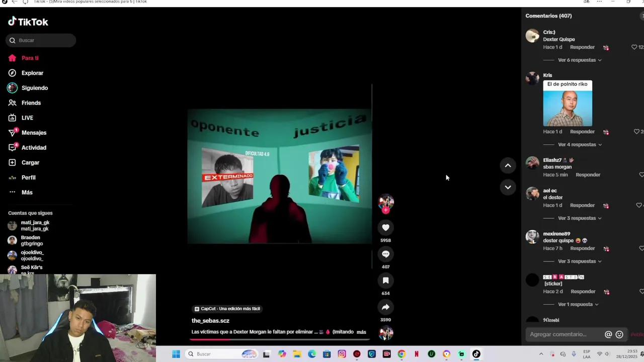Open Cris:) avatar
The image size is (644, 362).
tap(532, 36)
